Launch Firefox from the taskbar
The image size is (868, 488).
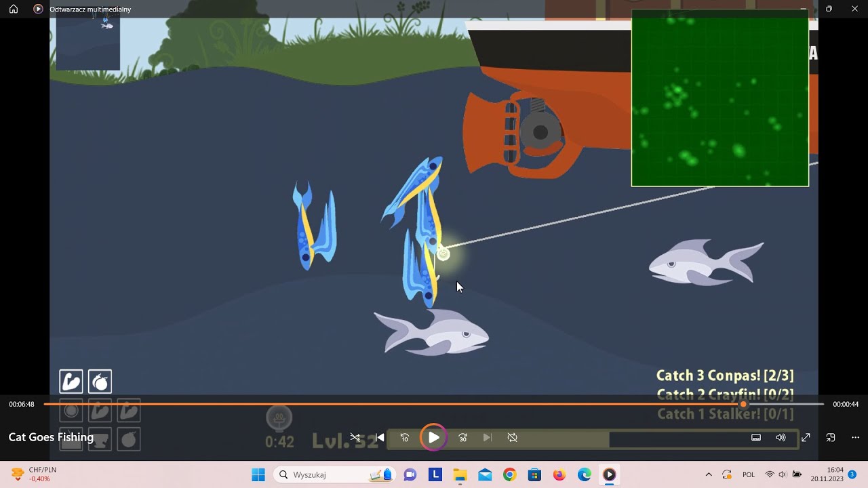(559, 474)
